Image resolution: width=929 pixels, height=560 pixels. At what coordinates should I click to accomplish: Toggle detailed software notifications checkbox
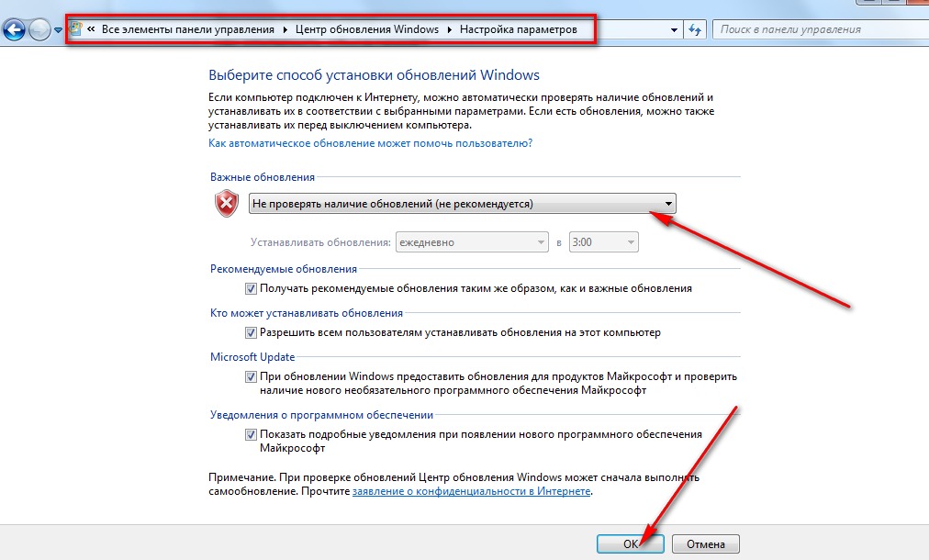(251, 434)
